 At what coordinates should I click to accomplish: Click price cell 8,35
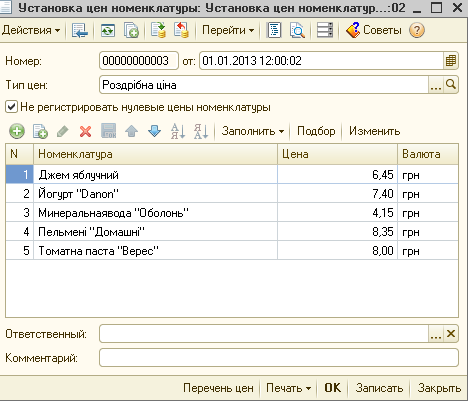(337, 232)
